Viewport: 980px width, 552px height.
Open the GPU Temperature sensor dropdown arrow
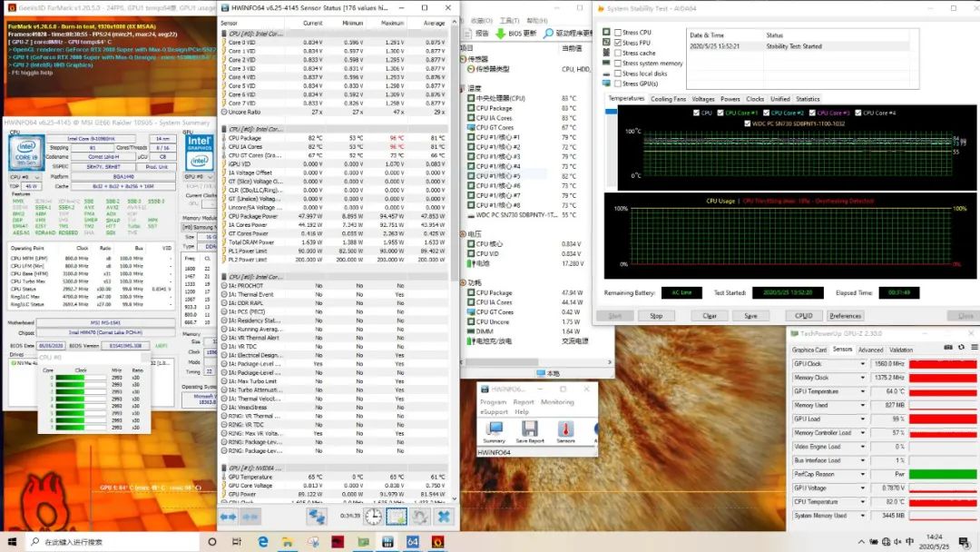click(863, 391)
